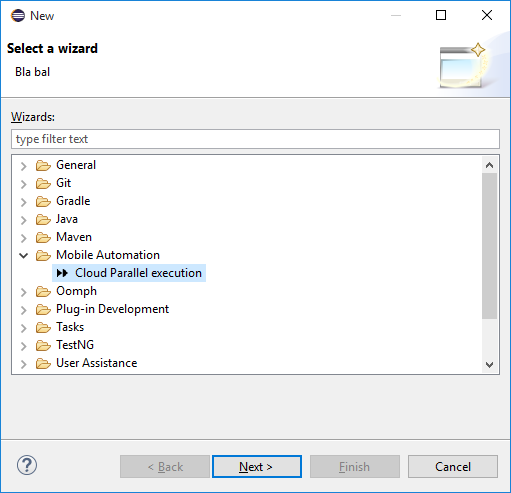Expand the Git category
Viewport: 511px width, 493px height.
coord(23,184)
